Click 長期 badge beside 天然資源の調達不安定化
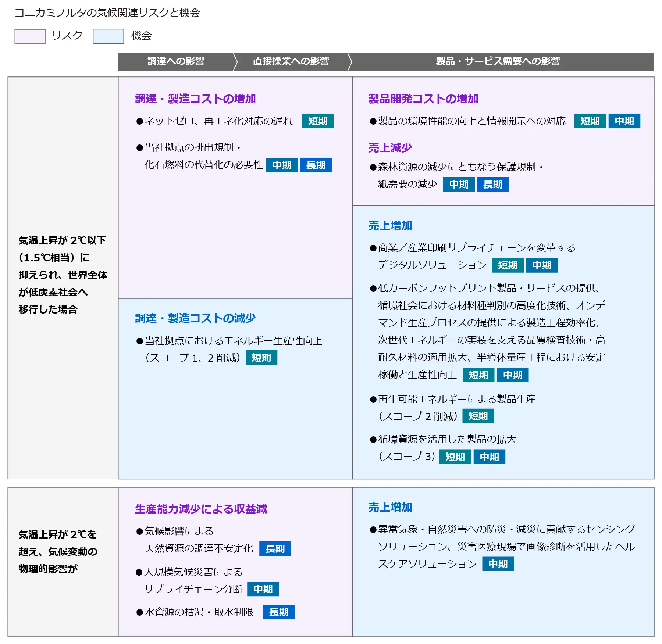662x644 pixels. click(x=275, y=549)
